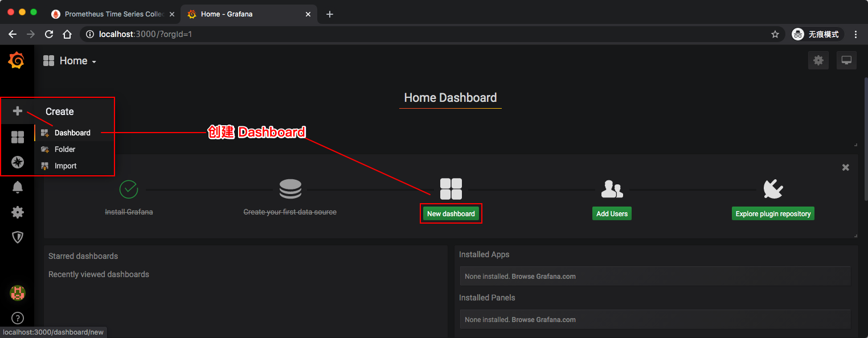
Task: Select Import from the Create menu
Action: coord(65,166)
